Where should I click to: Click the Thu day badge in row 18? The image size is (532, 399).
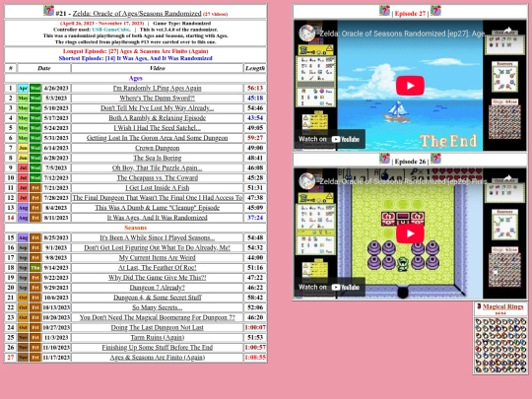click(35, 267)
